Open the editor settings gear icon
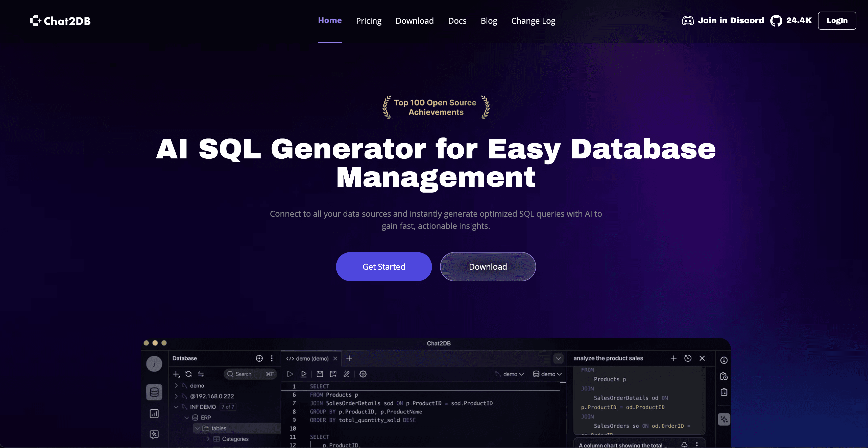This screenshot has width=868, height=448. coord(363,374)
